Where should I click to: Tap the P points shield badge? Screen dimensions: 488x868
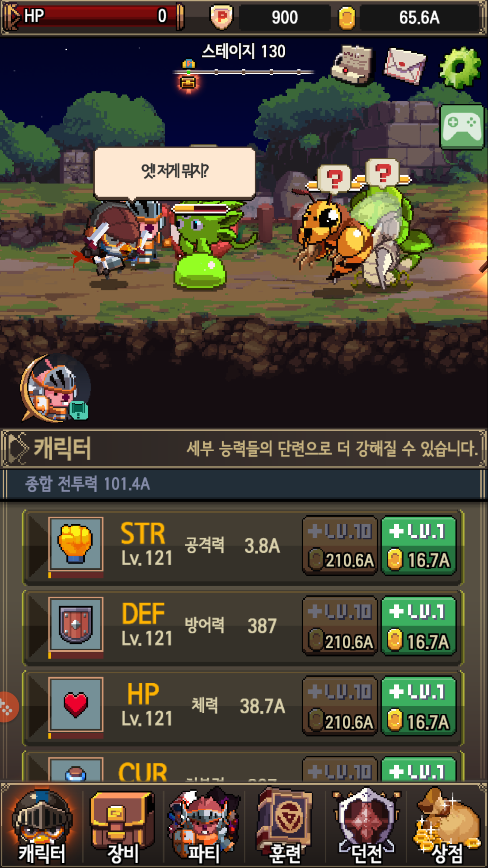pyautogui.click(x=222, y=17)
